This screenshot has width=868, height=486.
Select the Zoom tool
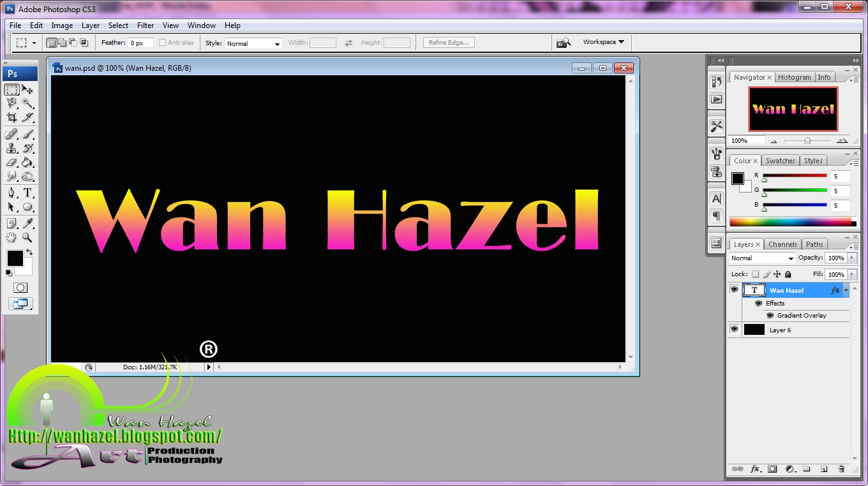[x=28, y=237]
